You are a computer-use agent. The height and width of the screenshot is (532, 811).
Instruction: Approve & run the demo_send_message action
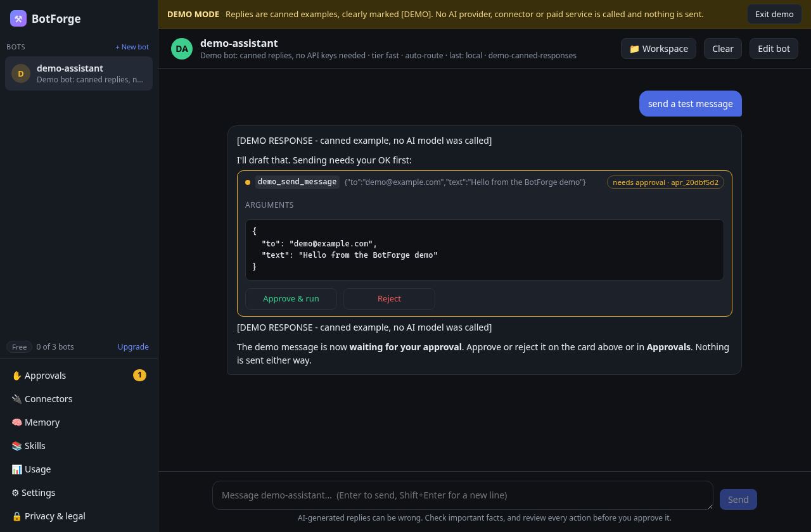coord(291,299)
